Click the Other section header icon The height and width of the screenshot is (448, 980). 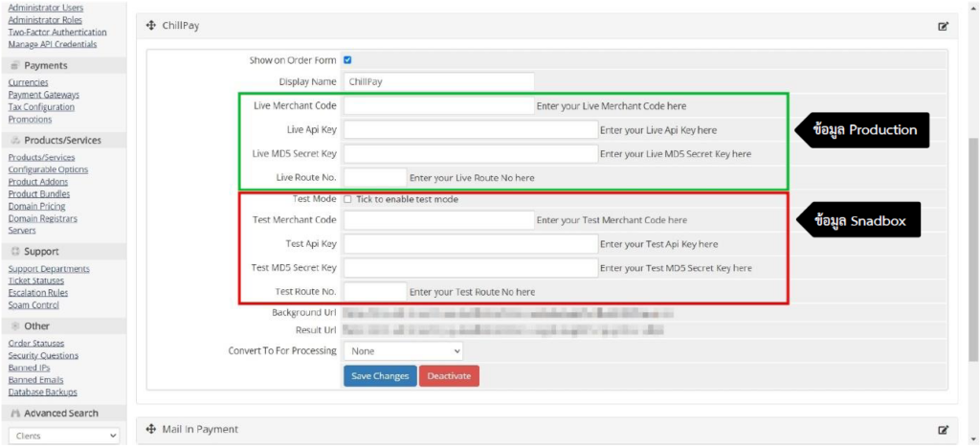click(15, 326)
